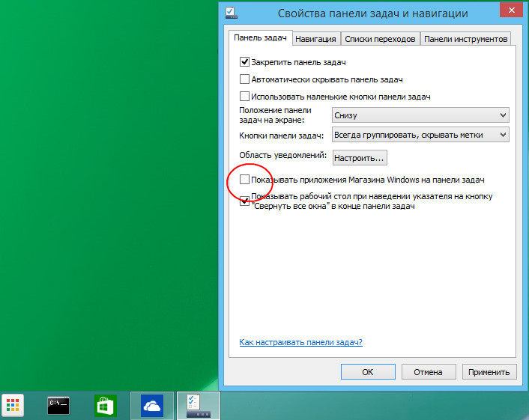The height and width of the screenshot is (420, 529).
Task: Select the "Панель задач" tab
Action: 260,37
